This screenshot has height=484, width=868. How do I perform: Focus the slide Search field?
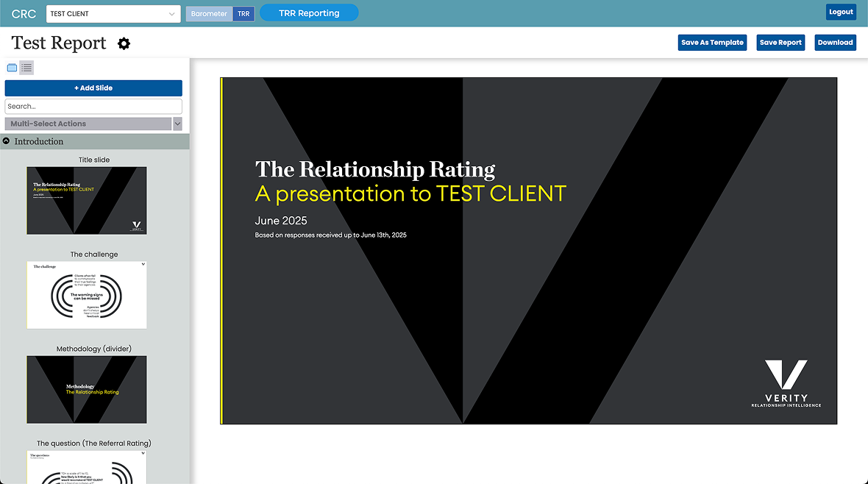[x=93, y=107]
